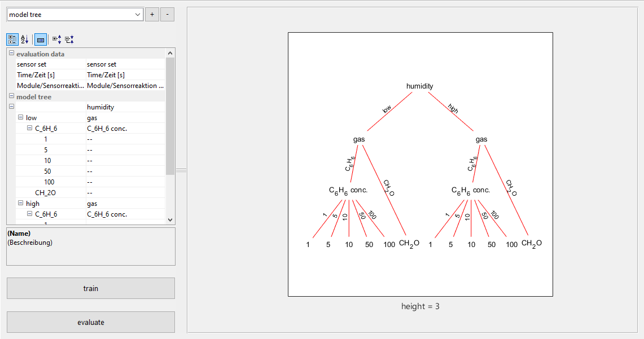Click the panel splitter handle
644x339 pixels.
(x=181, y=170)
